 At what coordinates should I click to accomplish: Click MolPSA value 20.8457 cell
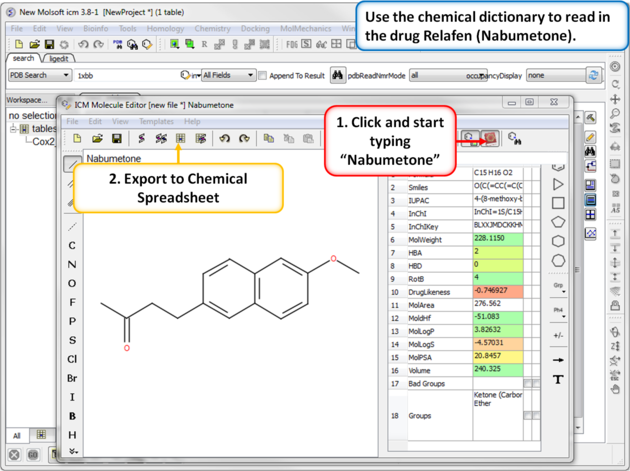[498, 356]
